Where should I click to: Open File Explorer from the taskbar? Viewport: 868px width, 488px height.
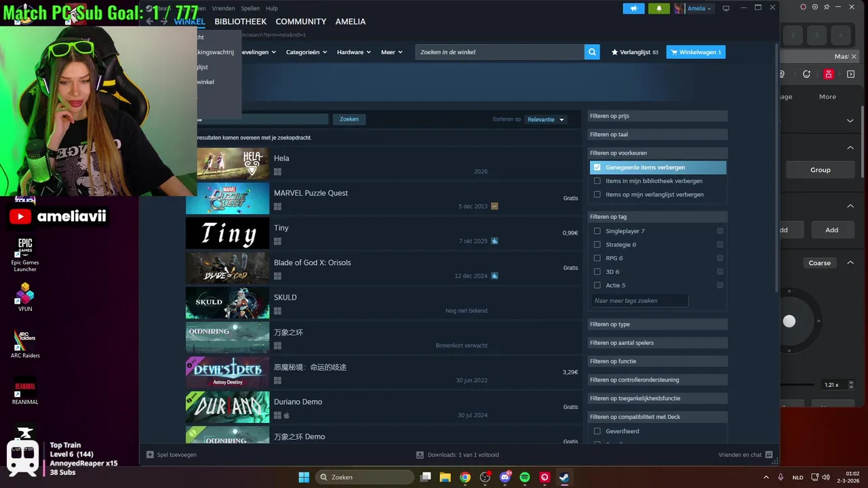446,477
